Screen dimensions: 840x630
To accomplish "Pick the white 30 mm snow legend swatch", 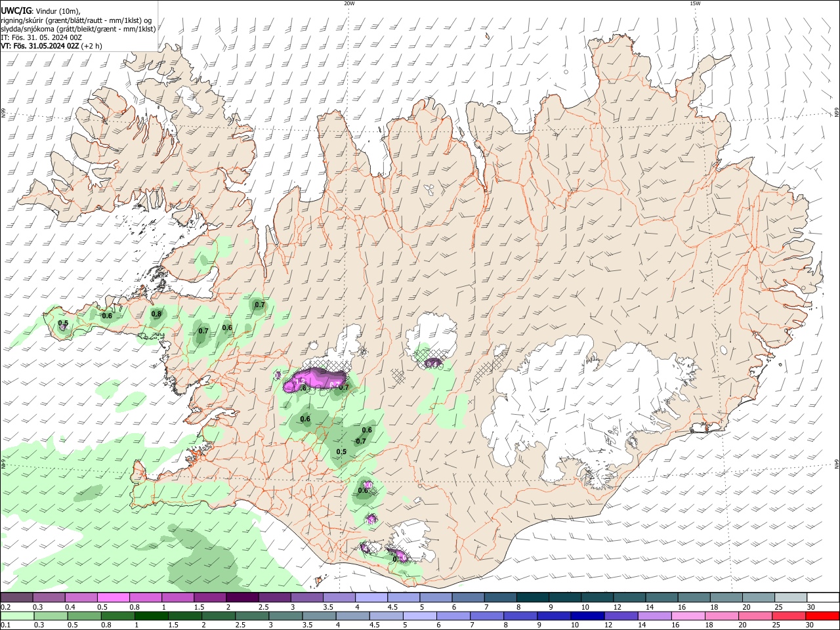I will coord(823,598).
